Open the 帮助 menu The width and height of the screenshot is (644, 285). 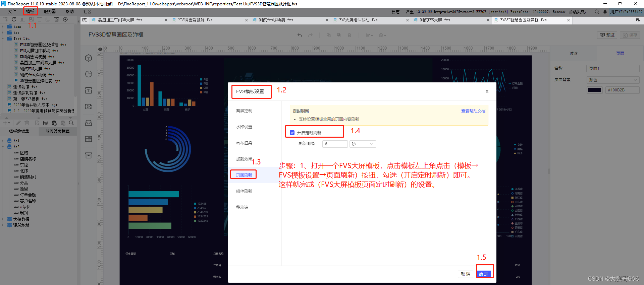69,11
